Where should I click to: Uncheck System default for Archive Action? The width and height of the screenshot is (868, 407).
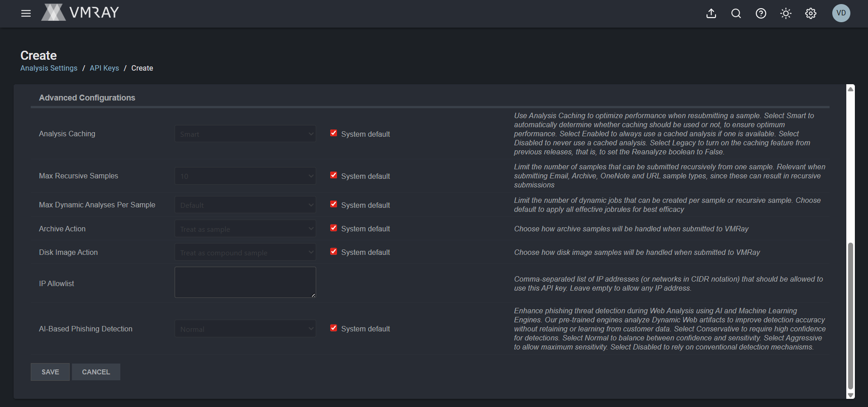coord(333,228)
